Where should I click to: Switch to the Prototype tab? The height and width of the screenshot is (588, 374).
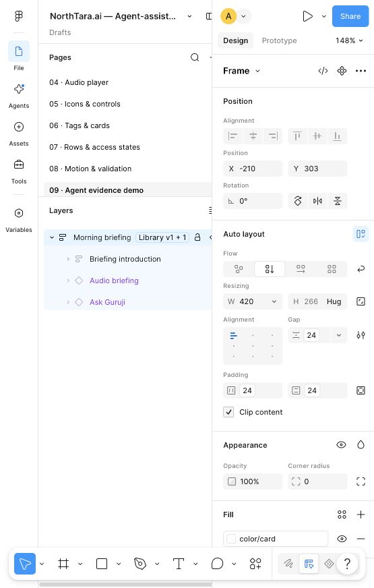(x=279, y=40)
